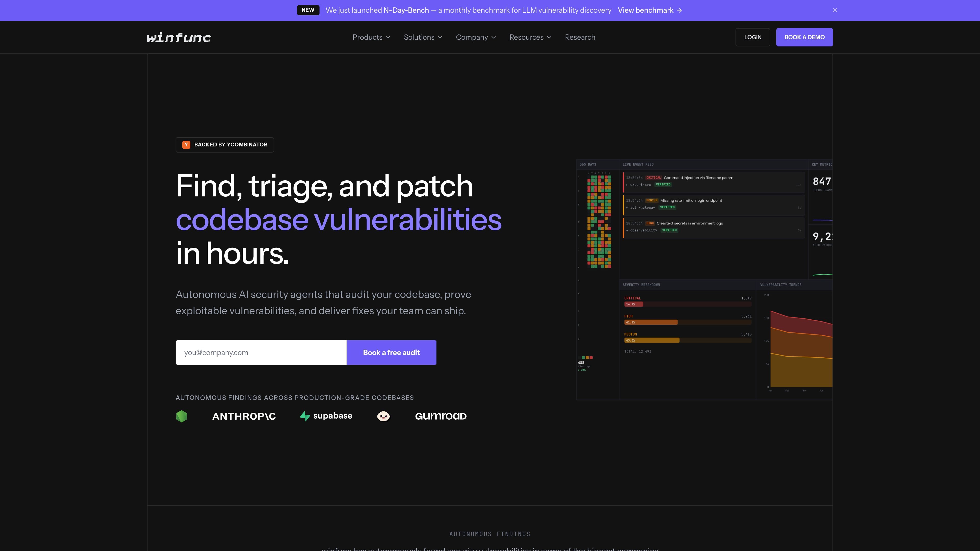Click the LOGIN button
Screen dimensions: 980x551
click(753, 37)
